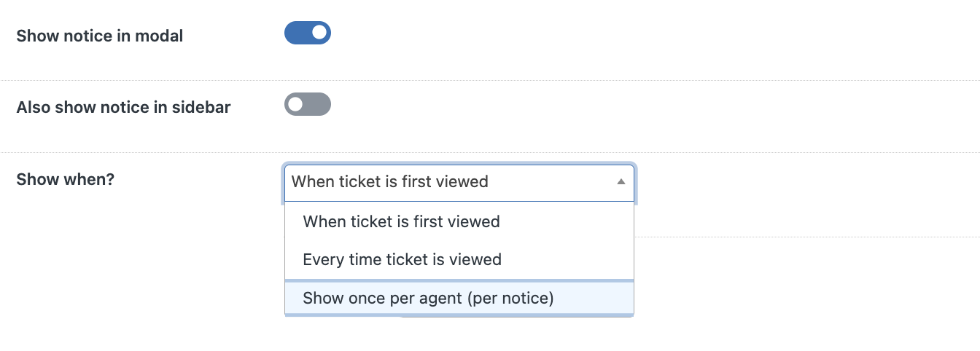
Task: Click the Also show notice in sidebar label
Action: coord(123,107)
